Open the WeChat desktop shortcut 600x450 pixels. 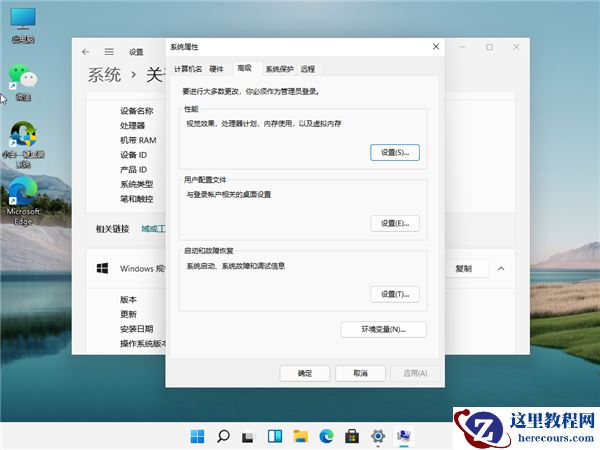23,83
